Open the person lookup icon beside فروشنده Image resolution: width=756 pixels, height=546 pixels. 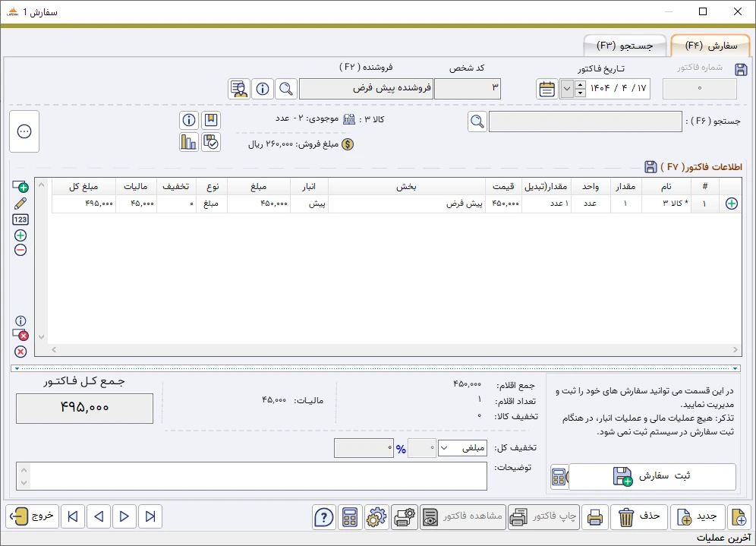239,90
